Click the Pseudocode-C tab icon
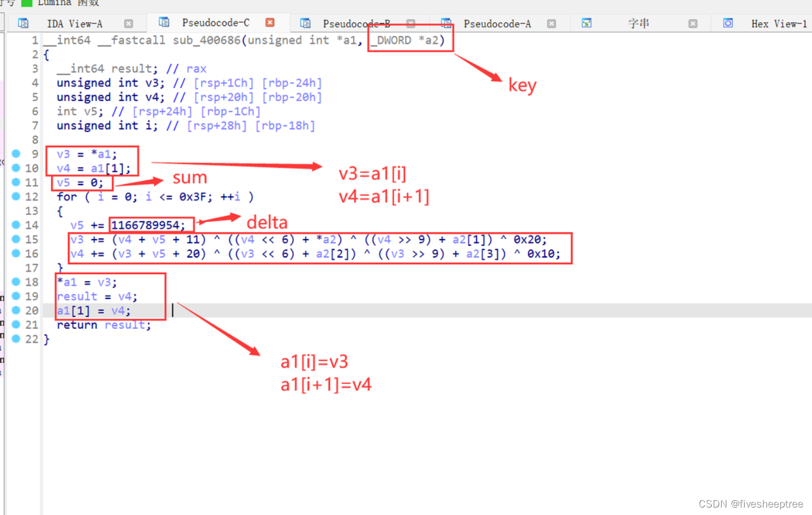Image resolution: width=812 pixels, height=515 pixels. tap(164, 23)
